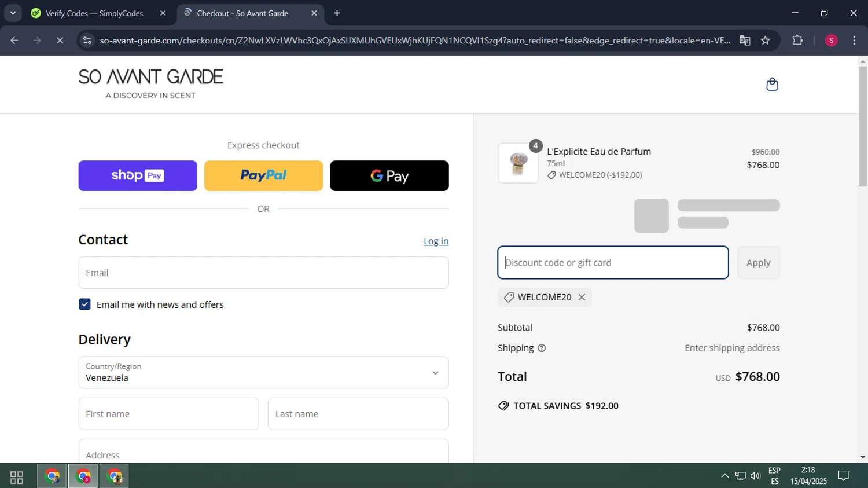Screen dimensions: 868x488
Task: Click the Enter shipping address text
Action: [x=732, y=348]
